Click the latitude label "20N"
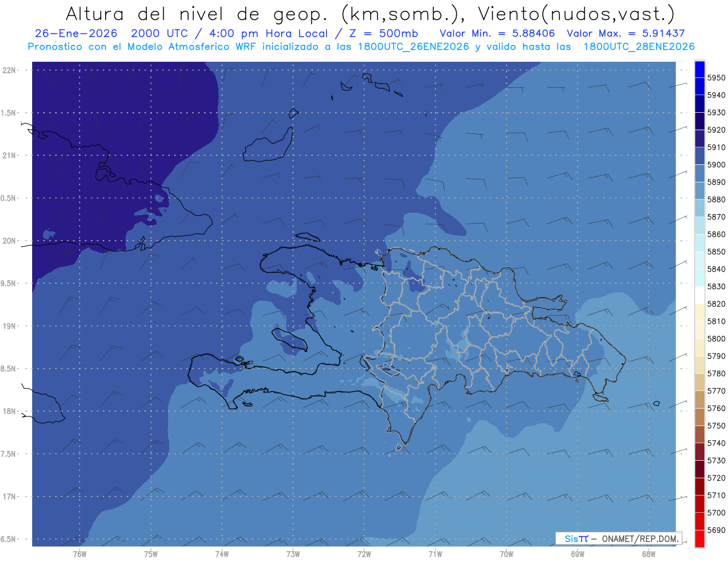 pos(8,241)
